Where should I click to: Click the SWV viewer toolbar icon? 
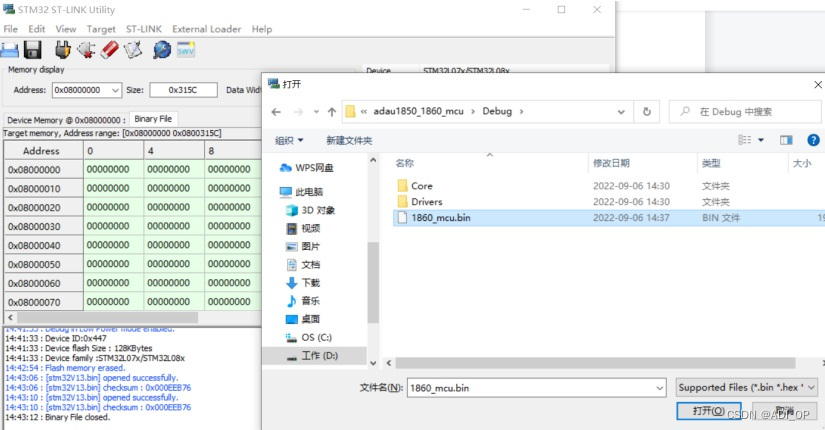186,50
